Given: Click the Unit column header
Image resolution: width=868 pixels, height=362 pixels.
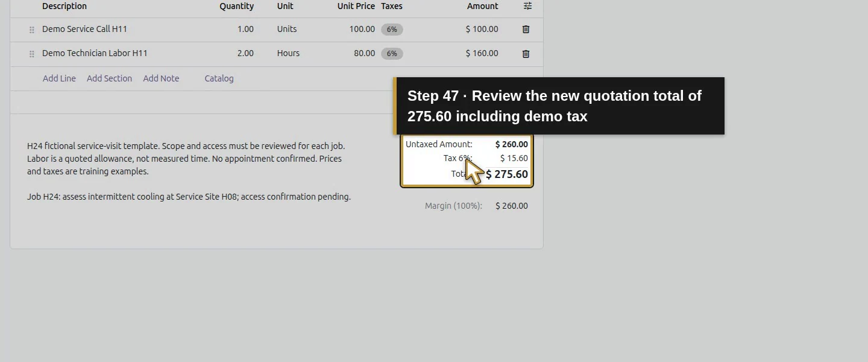Looking at the screenshot, I should point(285,6).
